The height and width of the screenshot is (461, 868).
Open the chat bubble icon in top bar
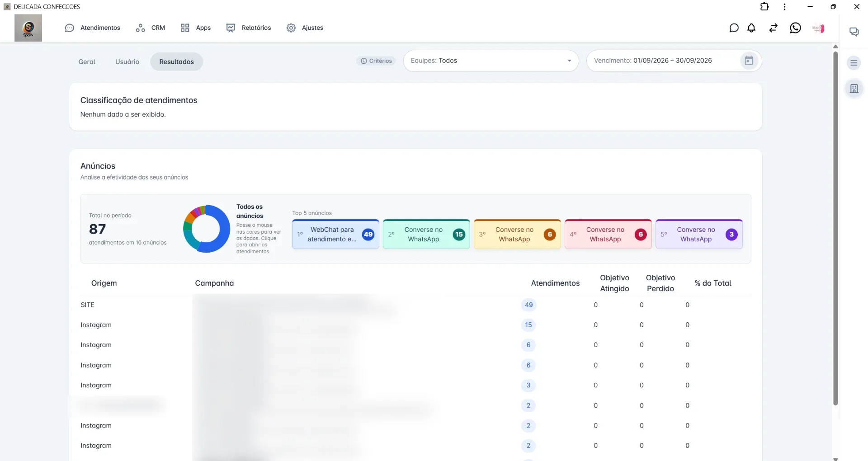coord(734,28)
